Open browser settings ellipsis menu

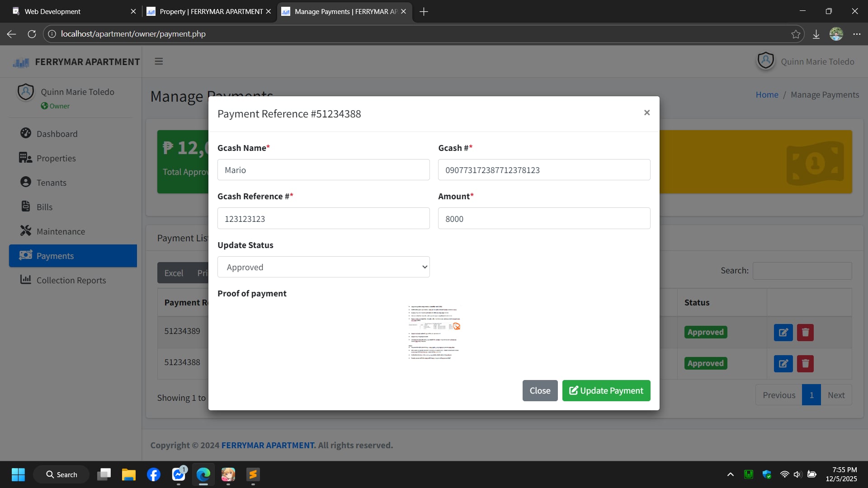click(x=856, y=34)
